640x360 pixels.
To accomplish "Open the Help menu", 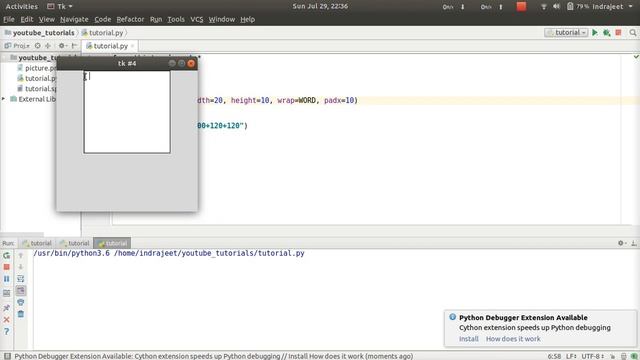I will tap(247, 19).
